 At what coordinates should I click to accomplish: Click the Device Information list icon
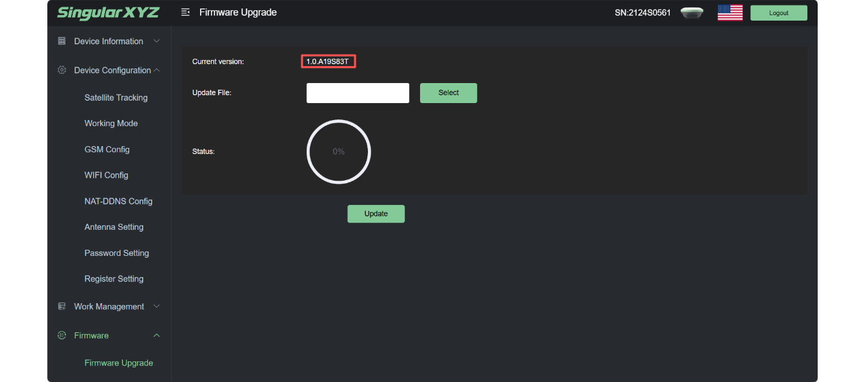click(x=62, y=41)
